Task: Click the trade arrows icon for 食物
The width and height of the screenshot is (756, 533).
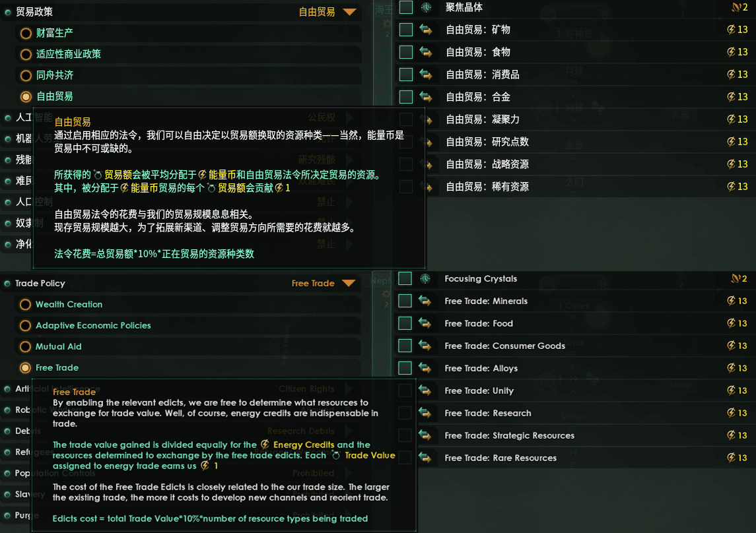Action: click(x=426, y=52)
